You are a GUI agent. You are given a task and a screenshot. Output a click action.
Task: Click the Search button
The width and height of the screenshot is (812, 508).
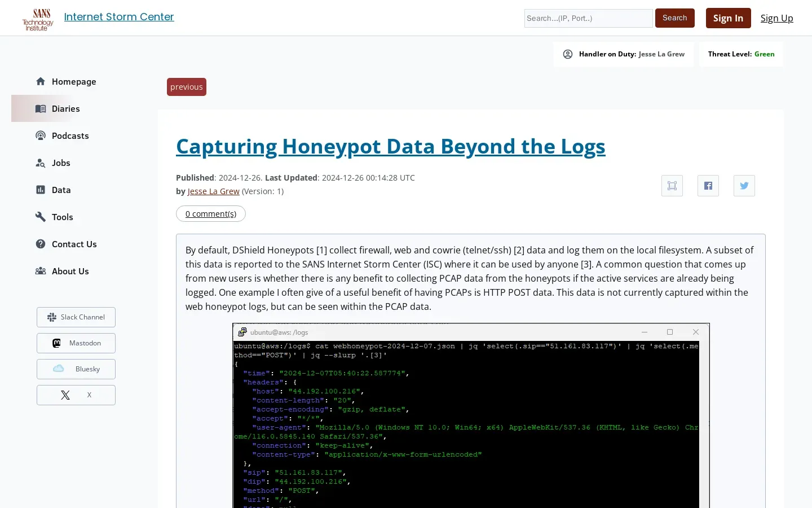pyautogui.click(x=674, y=18)
